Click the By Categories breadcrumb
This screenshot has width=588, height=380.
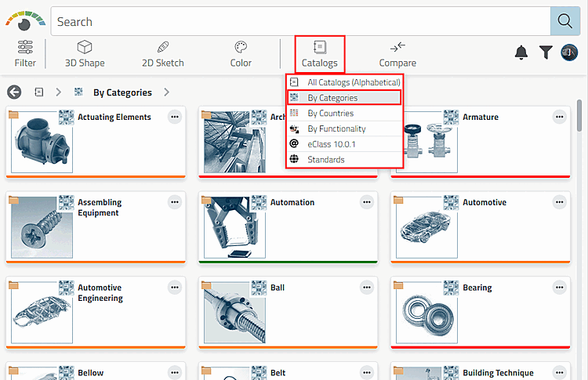click(122, 92)
